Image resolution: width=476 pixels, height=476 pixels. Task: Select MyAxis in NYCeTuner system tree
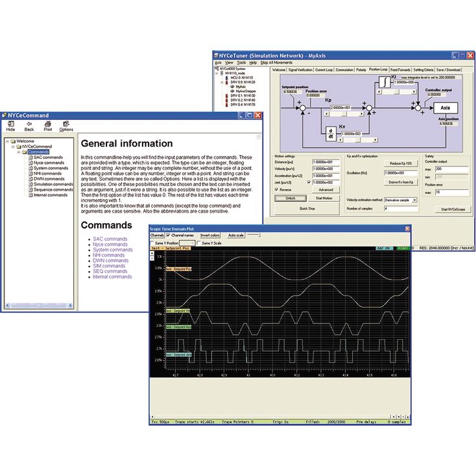point(241,86)
